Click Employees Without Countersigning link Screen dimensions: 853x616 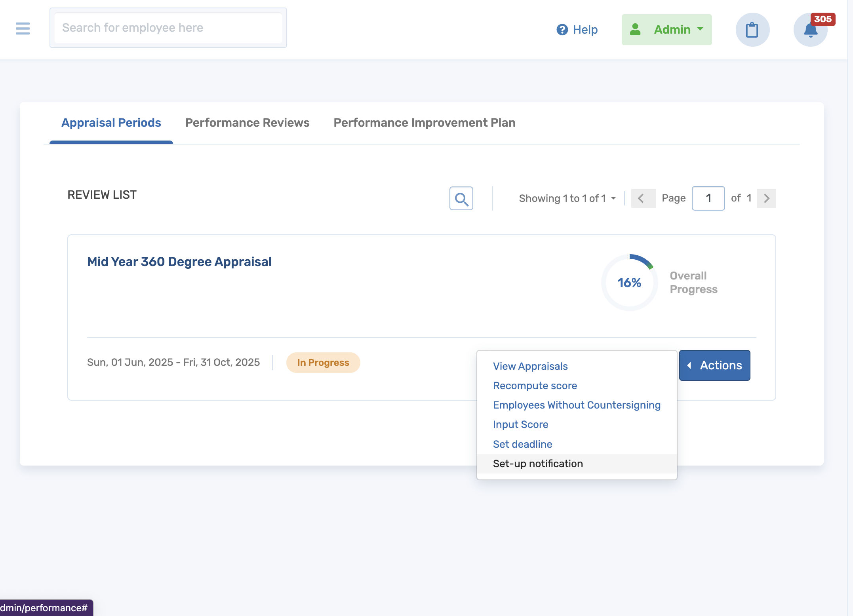[576, 405]
